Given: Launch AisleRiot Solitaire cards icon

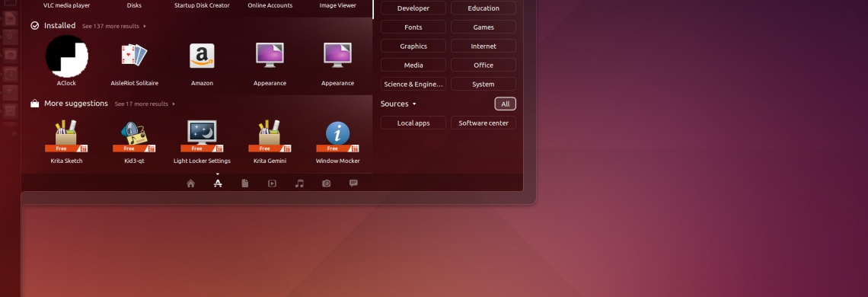Looking at the screenshot, I should coord(134,56).
